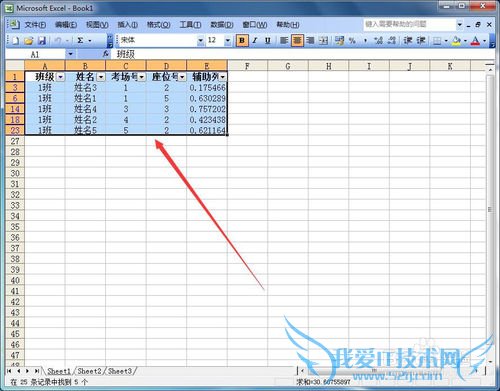Decrease indent
Viewport: 500px width, 391px height.
point(408,41)
